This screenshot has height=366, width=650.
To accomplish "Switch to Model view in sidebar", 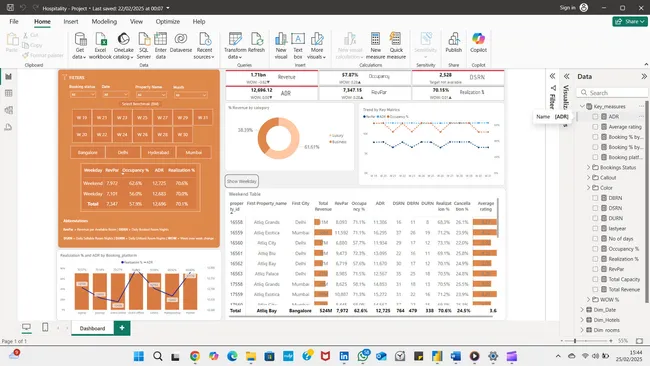I will pos(8,110).
